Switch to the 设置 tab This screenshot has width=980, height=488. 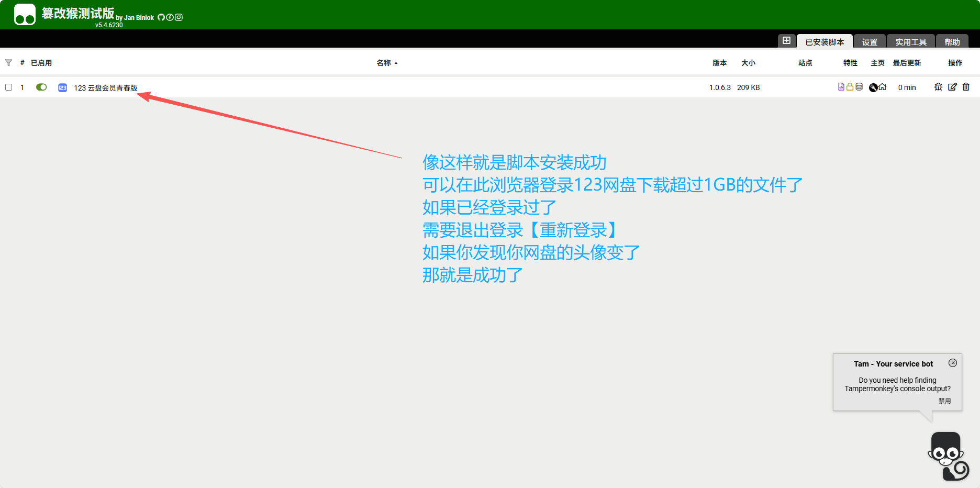(x=869, y=41)
